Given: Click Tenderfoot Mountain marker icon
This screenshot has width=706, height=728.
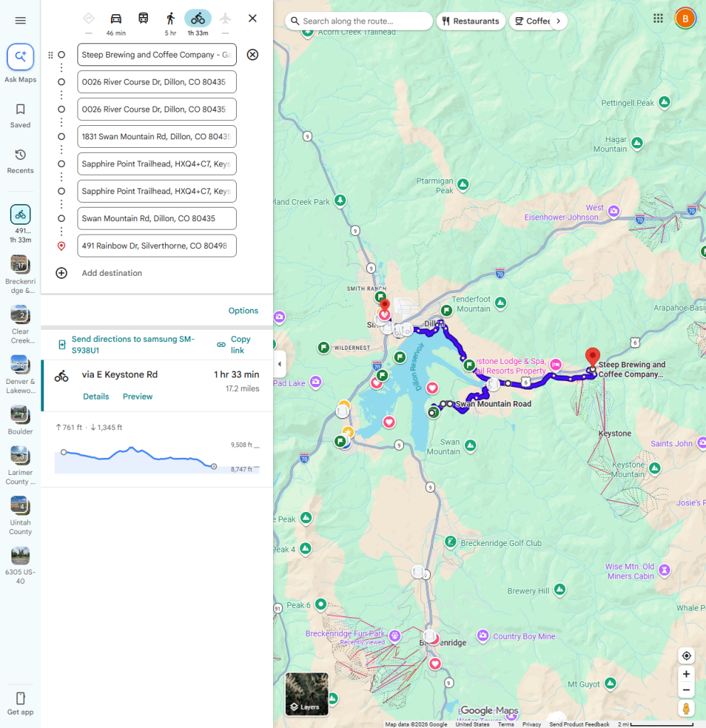Looking at the screenshot, I should pos(501,303).
